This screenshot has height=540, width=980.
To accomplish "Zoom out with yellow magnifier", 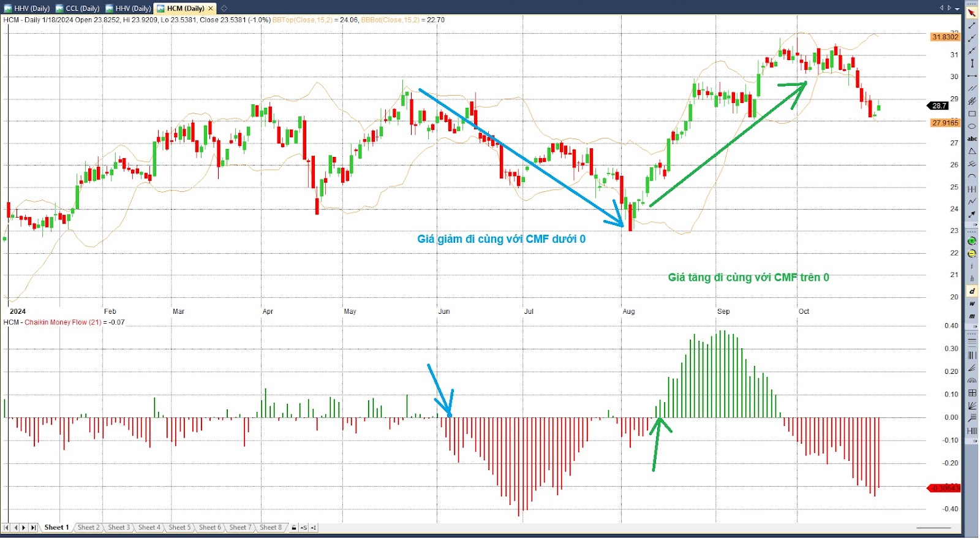I will 972,253.
